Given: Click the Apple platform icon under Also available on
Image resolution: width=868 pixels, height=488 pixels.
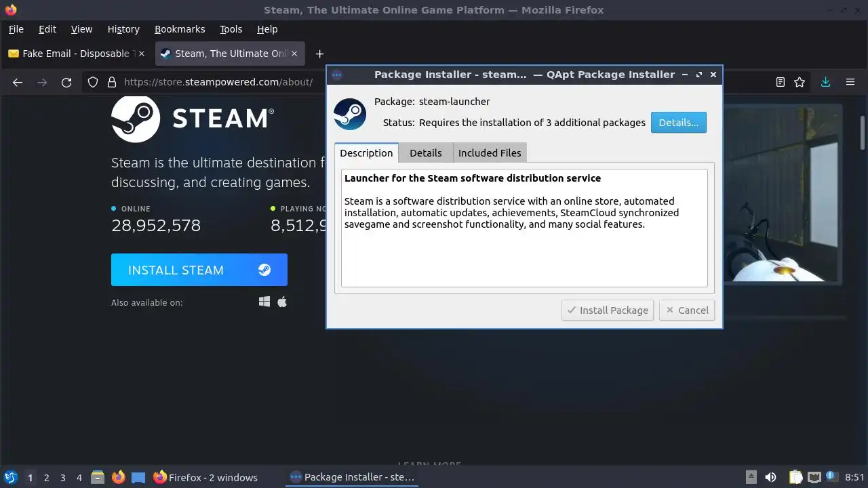Looking at the screenshot, I should (282, 302).
